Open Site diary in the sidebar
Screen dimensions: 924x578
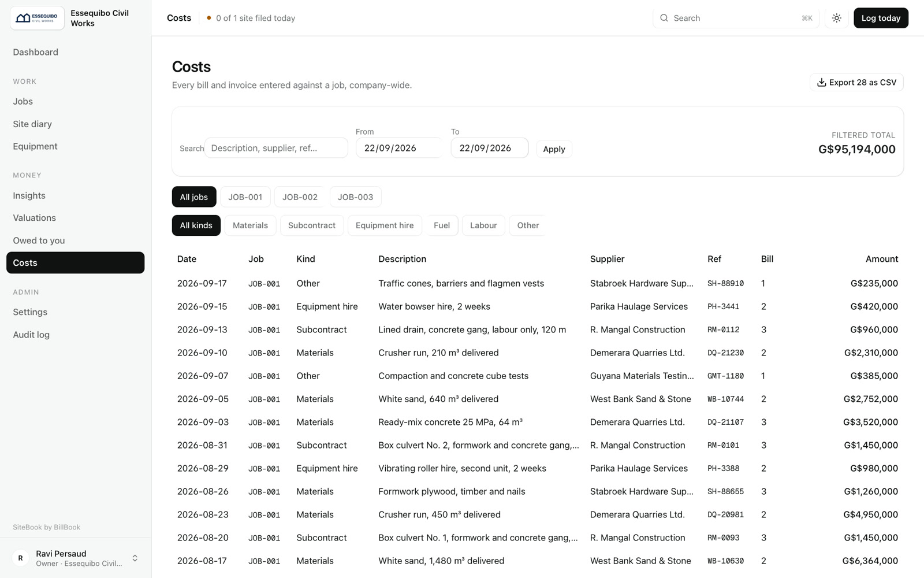[75, 124]
